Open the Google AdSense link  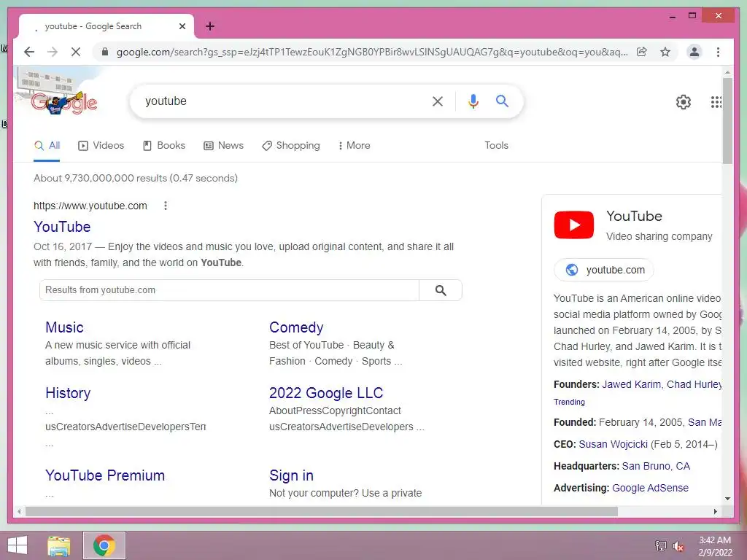coord(650,488)
